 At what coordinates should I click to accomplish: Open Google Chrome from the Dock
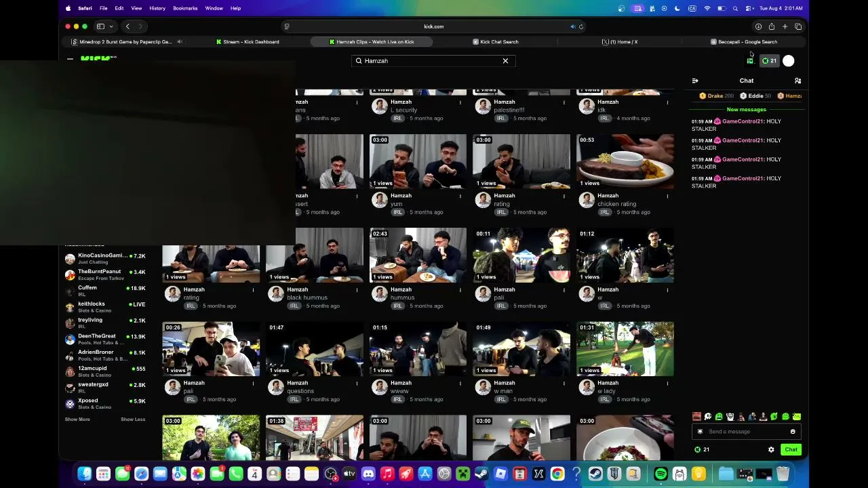tap(557, 474)
